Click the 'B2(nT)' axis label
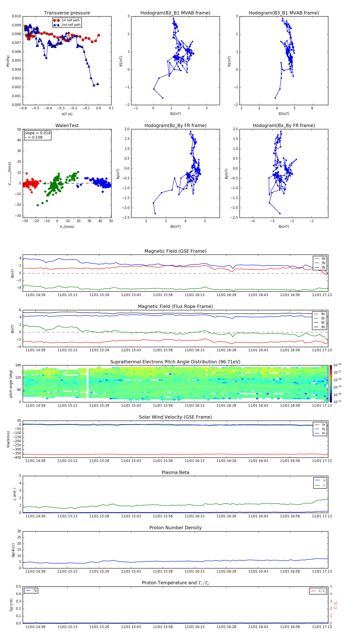Screen dimensions: 351x644 pyautogui.click(x=175, y=114)
